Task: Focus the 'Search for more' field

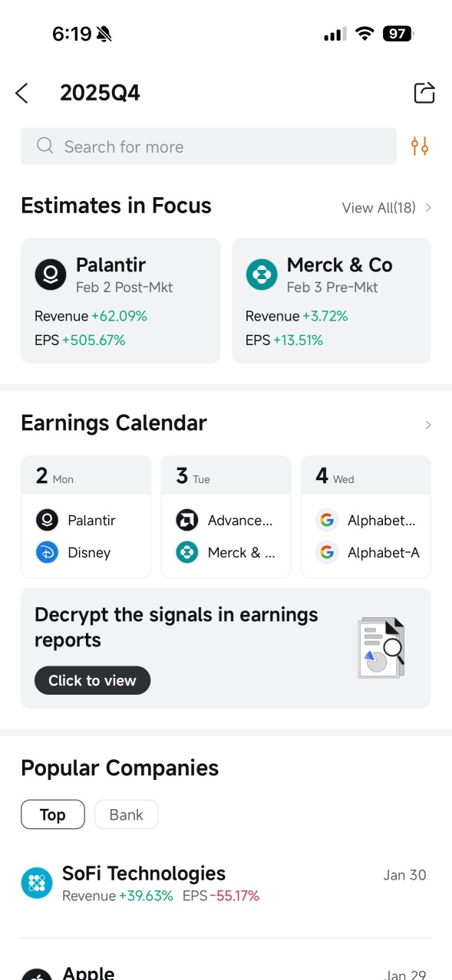Action: pyautogui.click(x=209, y=146)
